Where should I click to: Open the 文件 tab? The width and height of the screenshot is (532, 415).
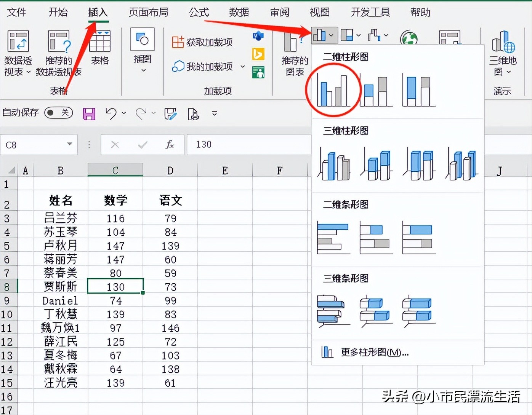pos(16,12)
